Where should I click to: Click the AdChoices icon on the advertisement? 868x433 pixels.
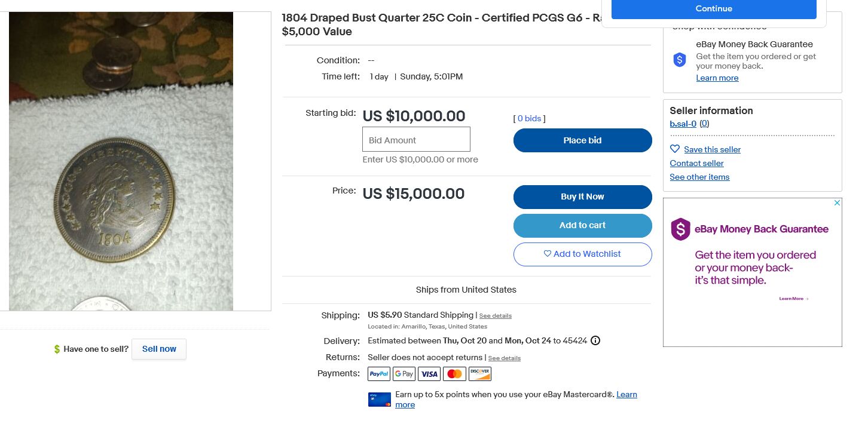[x=838, y=203]
